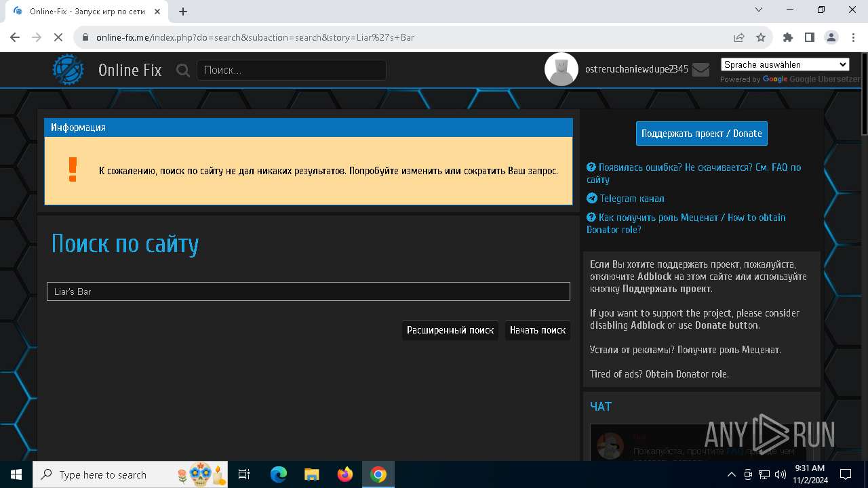
Task: Click the browser address bar URL
Action: [x=255, y=37]
